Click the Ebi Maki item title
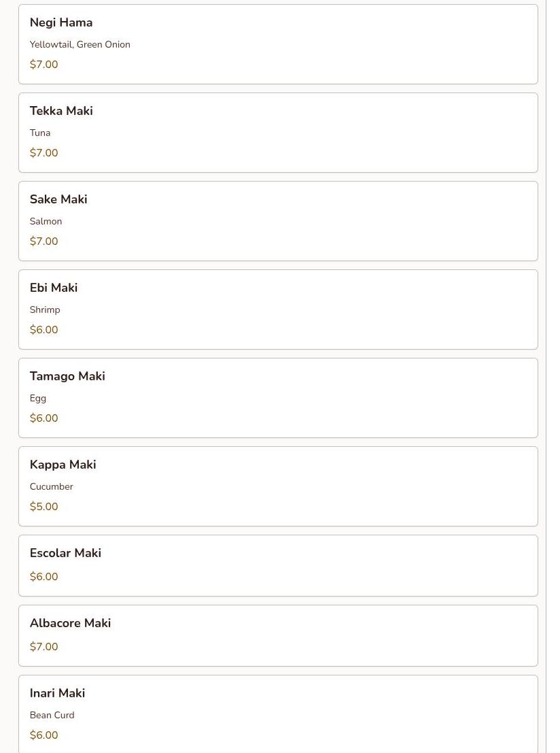560x753 pixels. pos(54,288)
